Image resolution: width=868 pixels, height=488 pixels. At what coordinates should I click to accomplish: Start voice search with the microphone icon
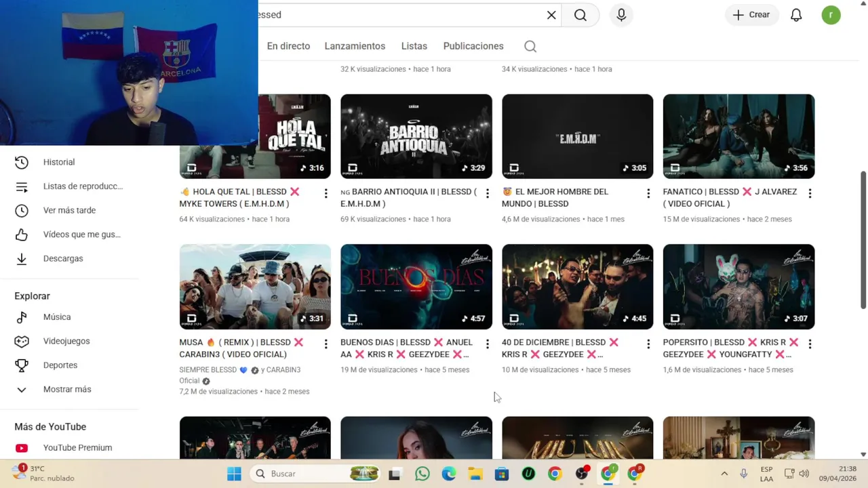621,15
